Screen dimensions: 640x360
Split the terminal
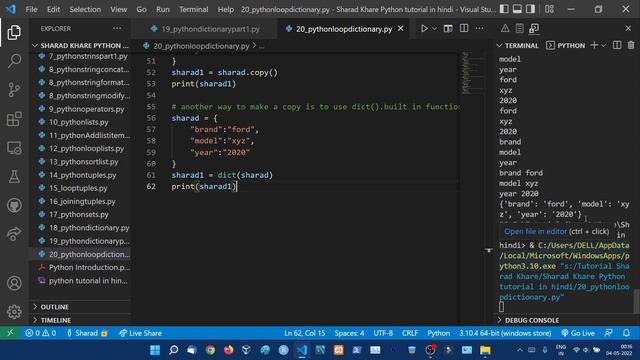617,45
